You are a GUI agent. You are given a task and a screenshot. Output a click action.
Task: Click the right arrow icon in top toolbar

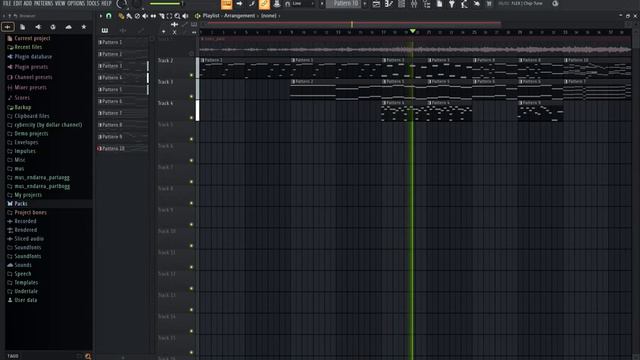[239, 4]
